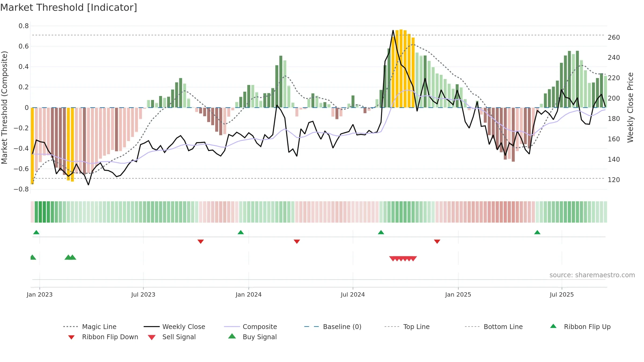Toggle the Buy Signal legend entry
This screenshot has height=362, width=644.
pos(252,337)
